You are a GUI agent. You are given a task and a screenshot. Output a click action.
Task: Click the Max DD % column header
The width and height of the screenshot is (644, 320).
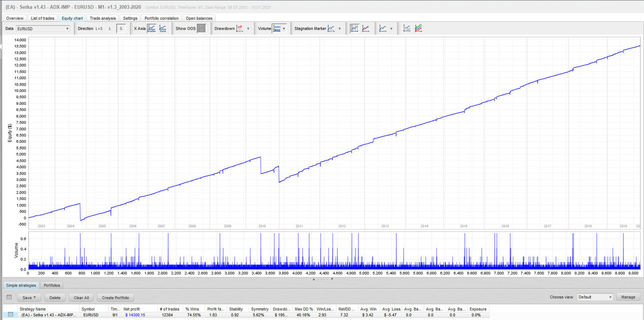pos(304,309)
